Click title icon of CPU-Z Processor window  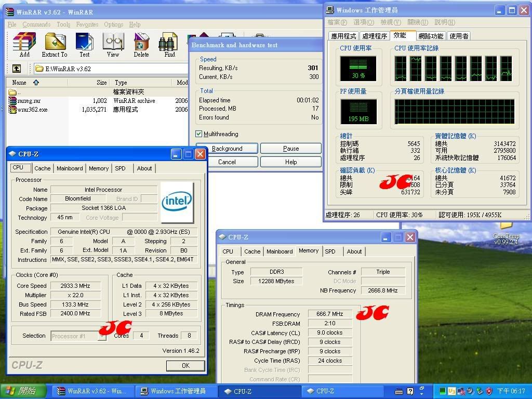(12, 154)
